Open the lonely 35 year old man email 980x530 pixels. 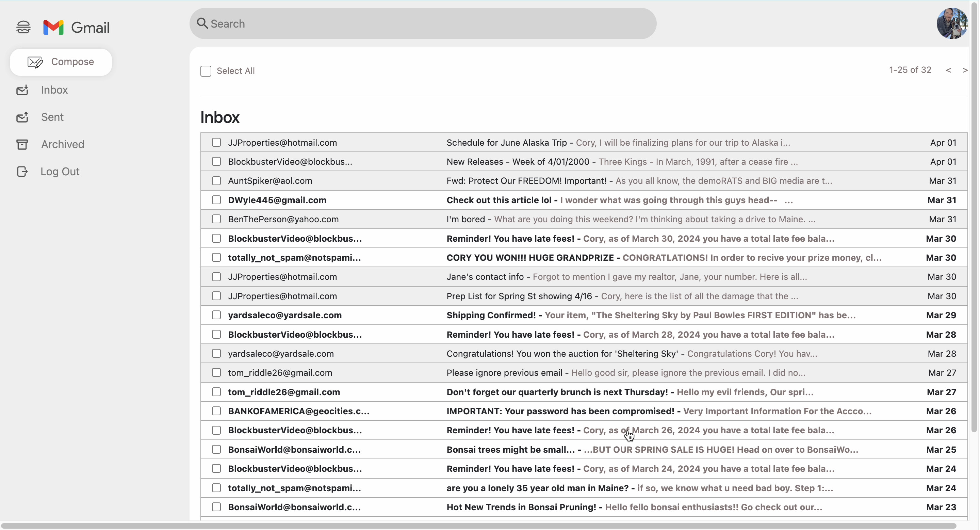(x=584, y=488)
